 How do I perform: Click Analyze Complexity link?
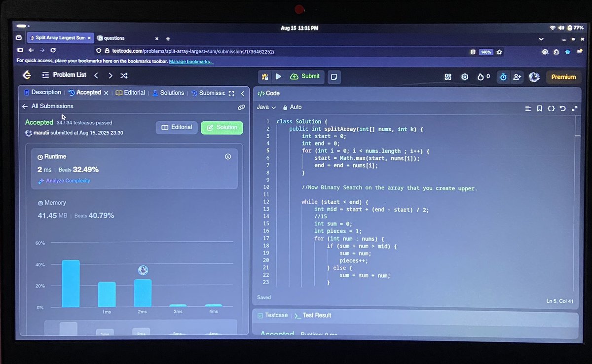tap(64, 181)
